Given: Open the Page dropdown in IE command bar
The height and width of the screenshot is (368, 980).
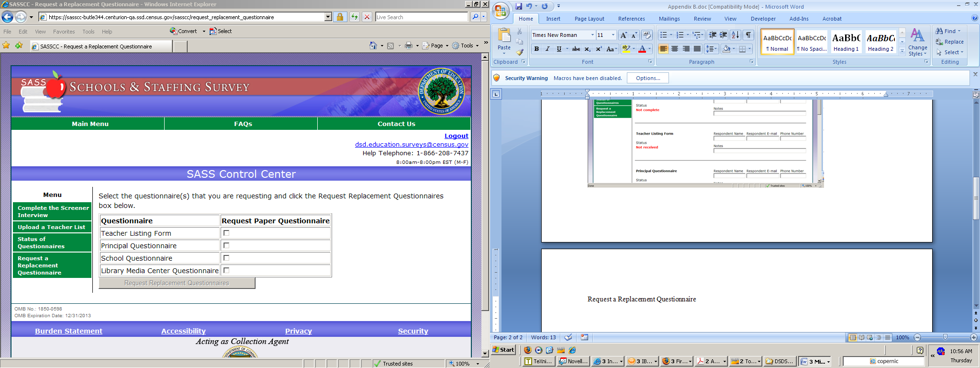Looking at the screenshot, I should (436, 46).
